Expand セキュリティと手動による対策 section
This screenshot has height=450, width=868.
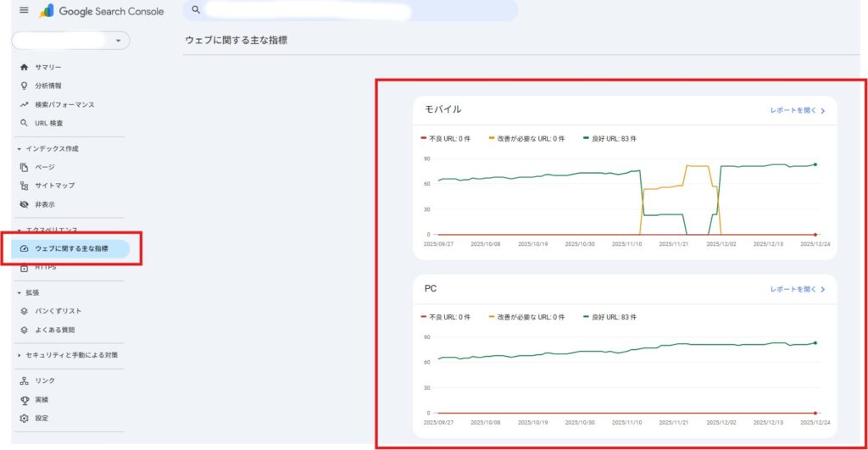(x=19, y=355)
